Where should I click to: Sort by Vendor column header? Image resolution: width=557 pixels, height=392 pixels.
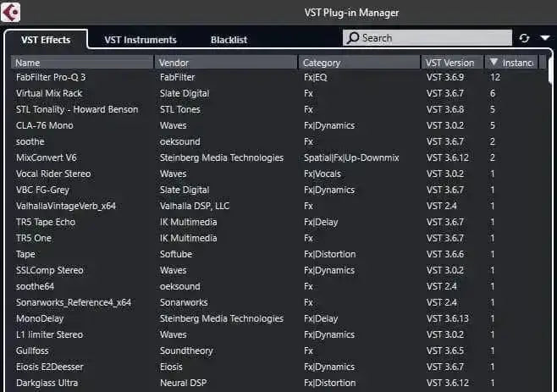coord(226,63)
